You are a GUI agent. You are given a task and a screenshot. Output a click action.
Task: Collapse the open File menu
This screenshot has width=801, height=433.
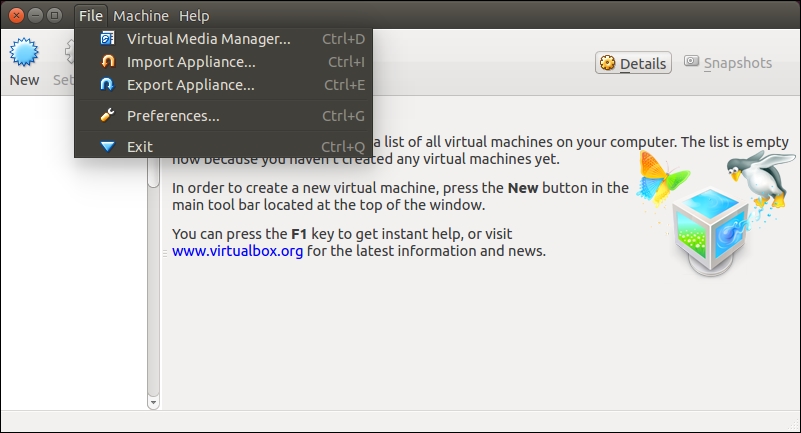(x=90, y=16)
